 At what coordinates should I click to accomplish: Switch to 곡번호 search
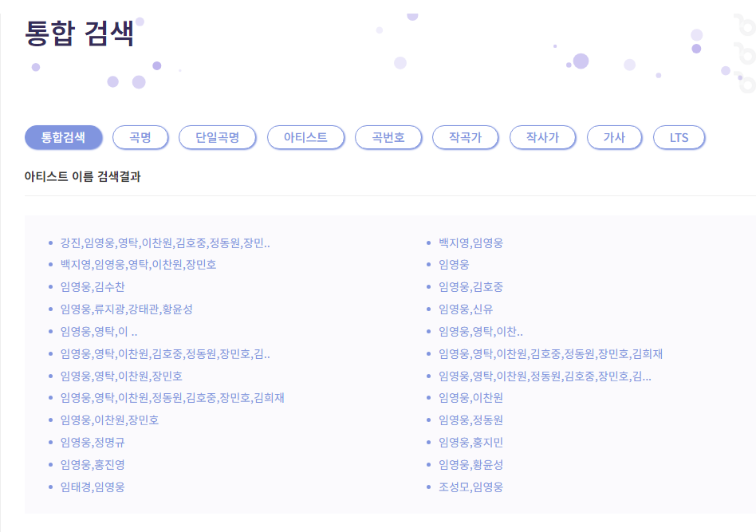click(x=388, y=137)
